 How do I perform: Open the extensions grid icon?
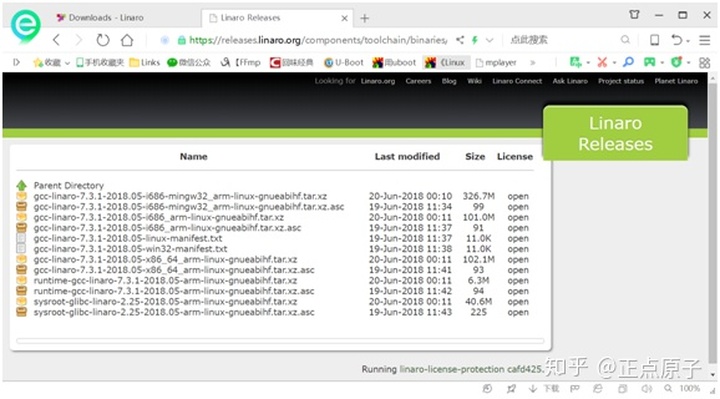point(704,62)
